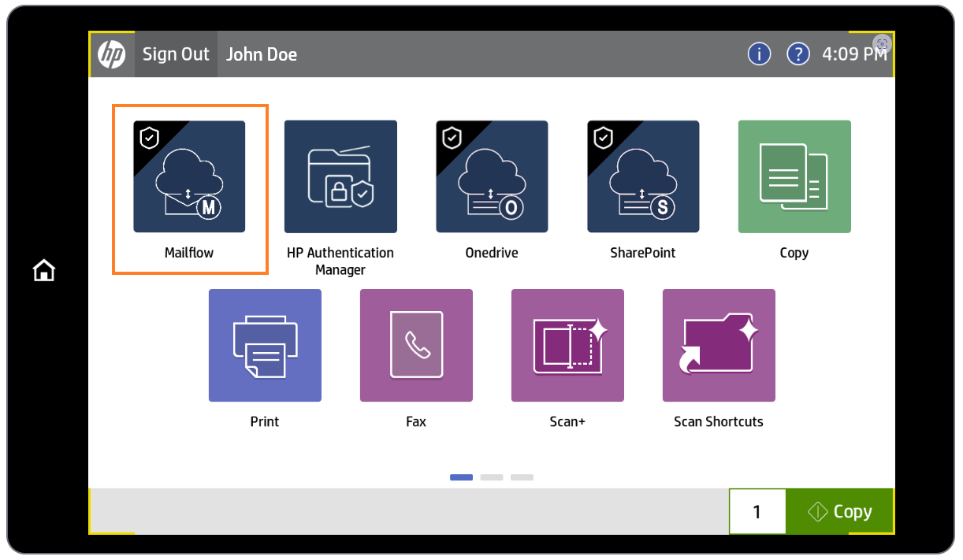This screenshot has height=560, width=963.
Task: Open the Mailflow app tile
Action: tap(189, 176)
